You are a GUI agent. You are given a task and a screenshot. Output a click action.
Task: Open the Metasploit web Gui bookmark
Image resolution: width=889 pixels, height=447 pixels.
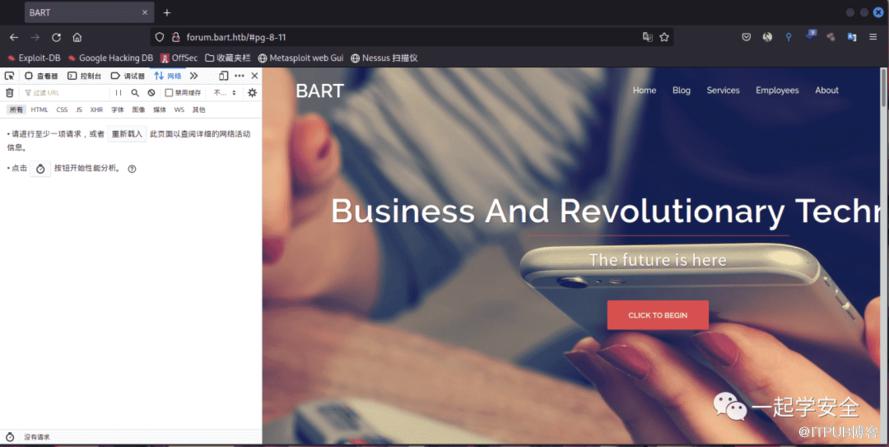coord(300,58)
